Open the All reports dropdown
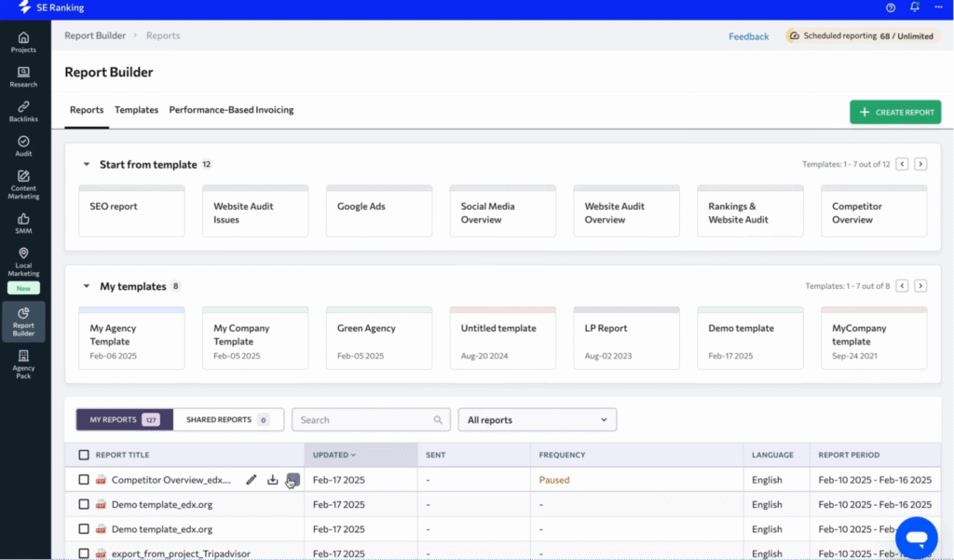 coord(538,420)
